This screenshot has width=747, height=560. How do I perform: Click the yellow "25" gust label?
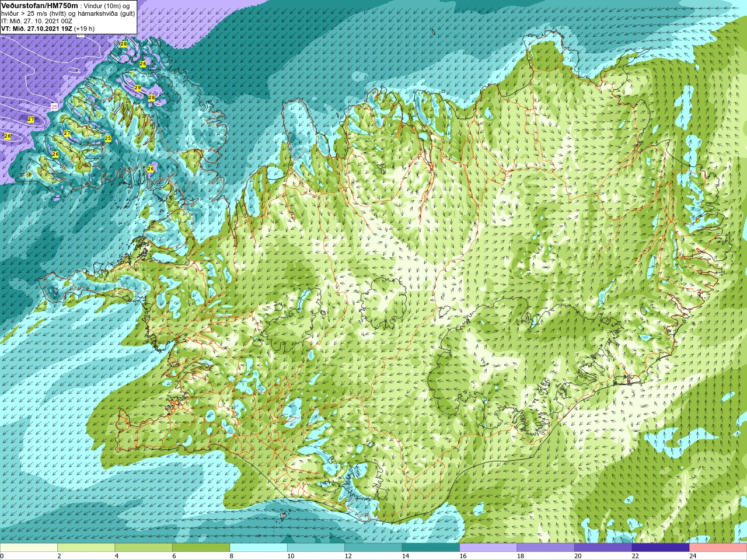[108, 138]
